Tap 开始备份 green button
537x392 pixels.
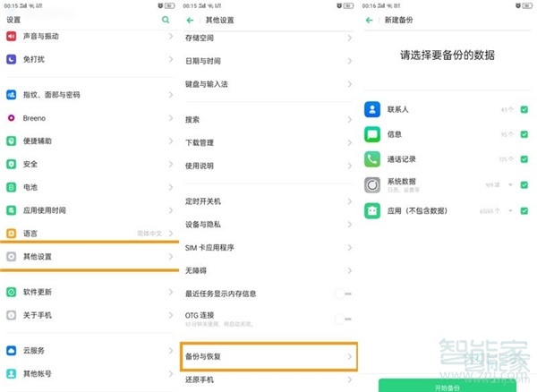447,386
